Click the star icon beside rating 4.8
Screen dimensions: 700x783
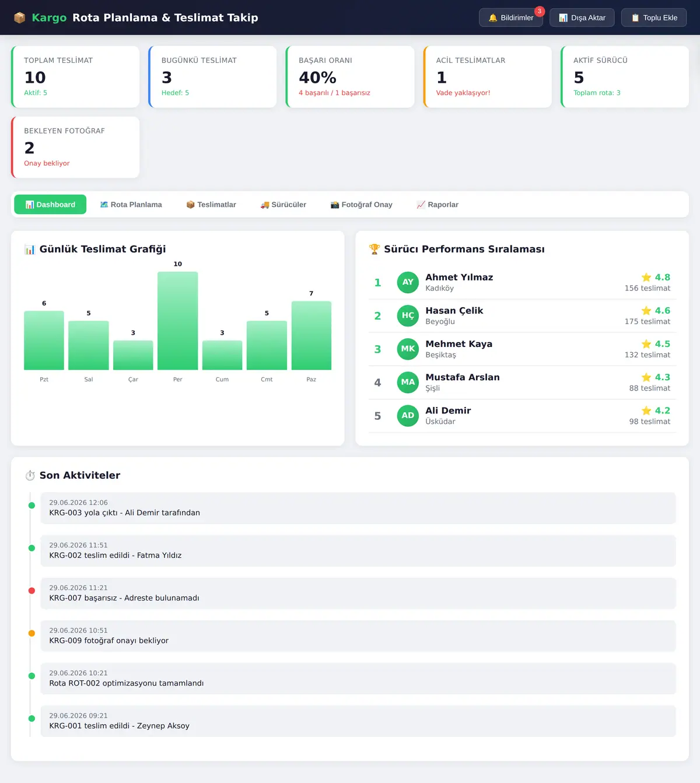(x=646, y=277)
